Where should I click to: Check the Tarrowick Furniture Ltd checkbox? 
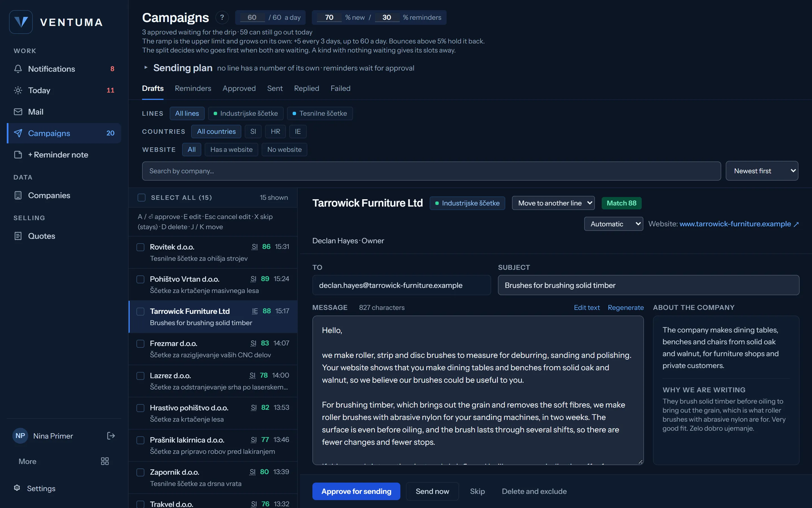click(141, 312)
